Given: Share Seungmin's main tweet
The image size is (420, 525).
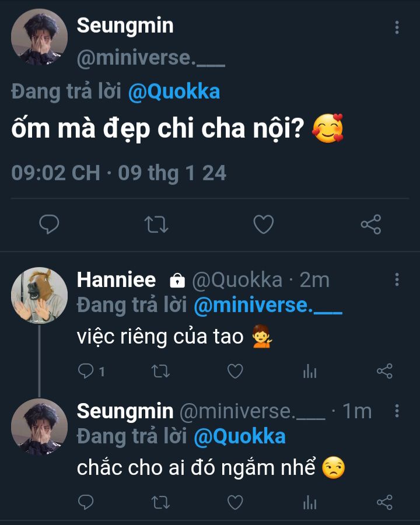Looking at the screenshot, I should tap(370, 225).
